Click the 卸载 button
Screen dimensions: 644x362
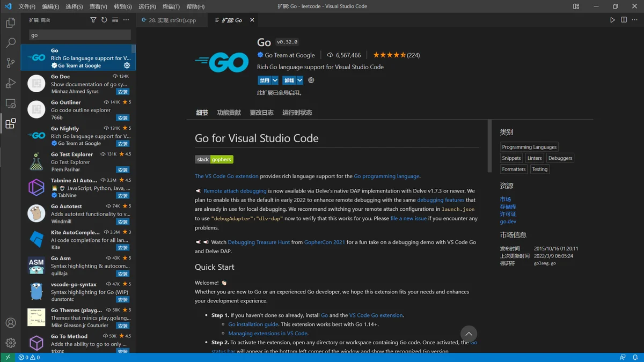[289, 80]
